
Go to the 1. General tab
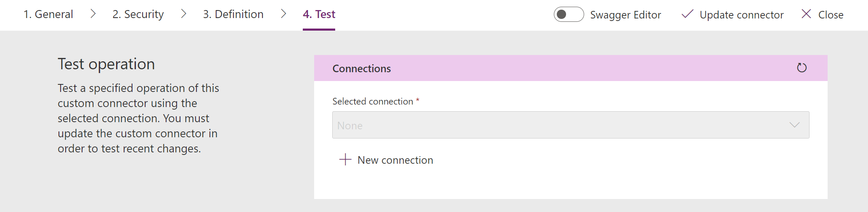pos(48,14)
